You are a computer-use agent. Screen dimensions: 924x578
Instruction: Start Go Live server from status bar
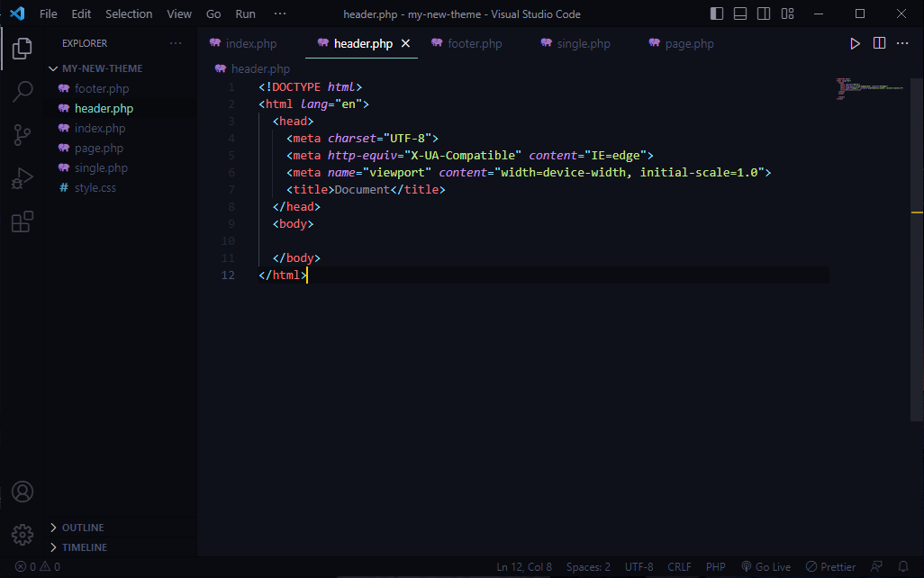click(766, 567)
